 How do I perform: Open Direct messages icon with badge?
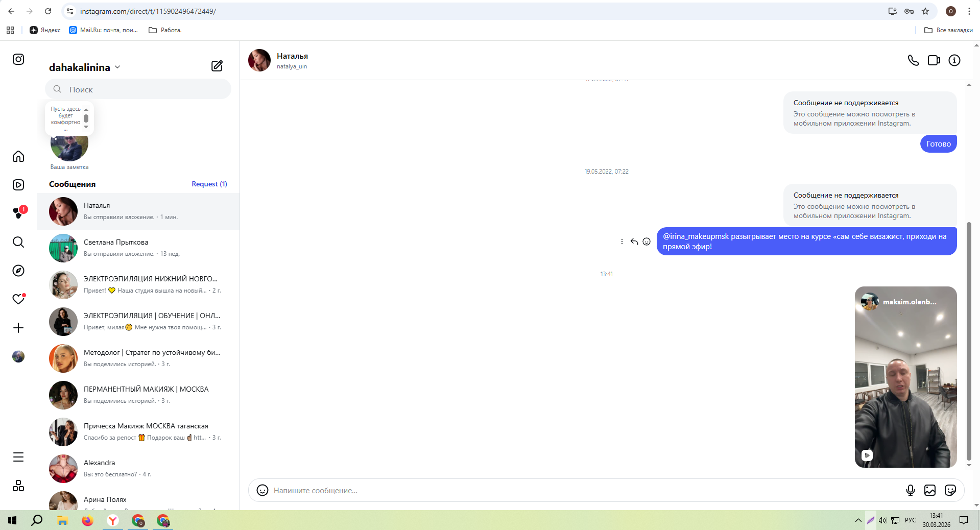tap(19, 213)
